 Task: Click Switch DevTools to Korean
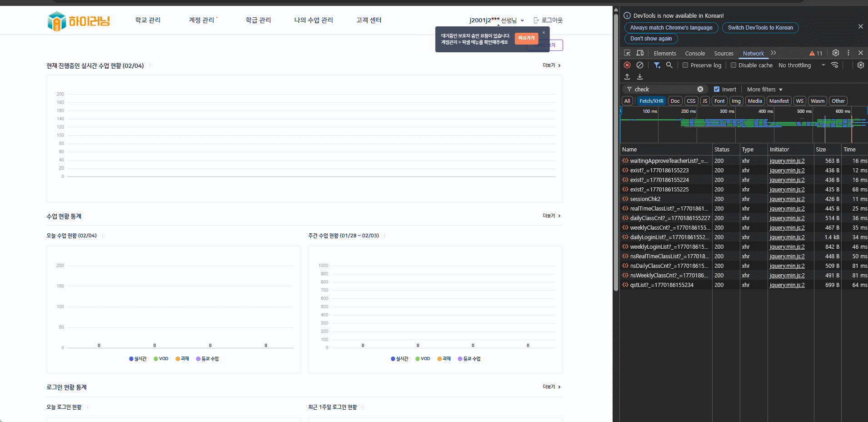(760, 28)
